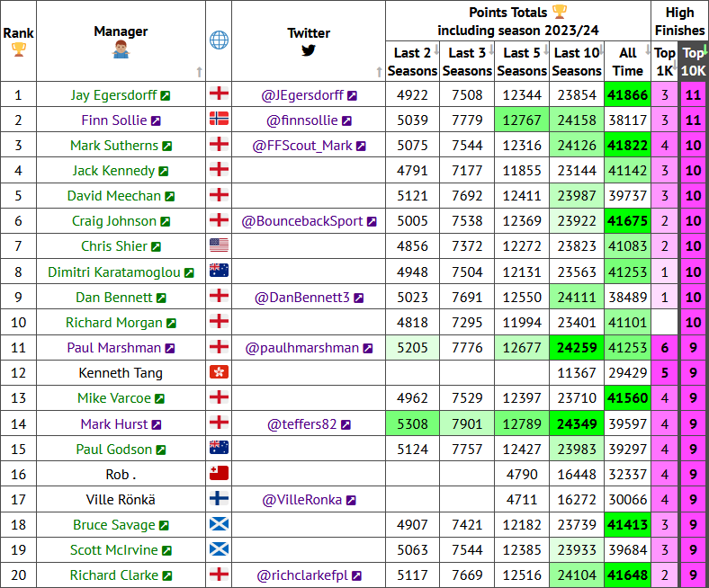Click external link icon beside Mark Sutherns
709x588 pixels.
click(x=166, y=147)
